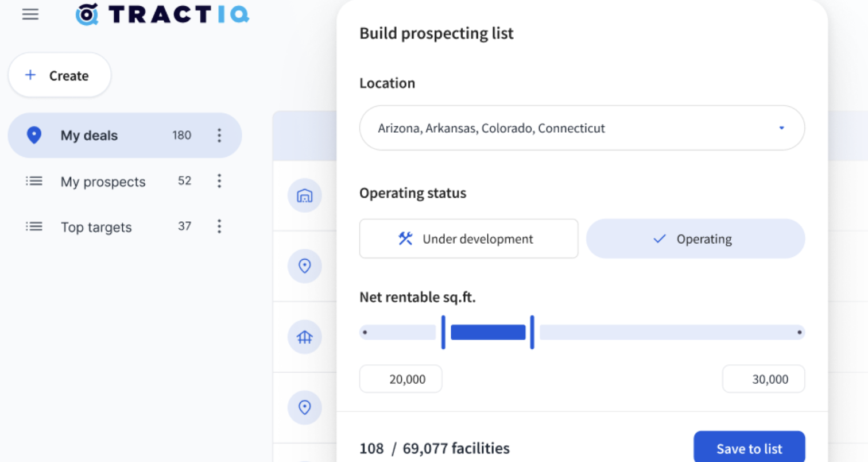Click the map pin icon beside My deals

click(34, 136)
